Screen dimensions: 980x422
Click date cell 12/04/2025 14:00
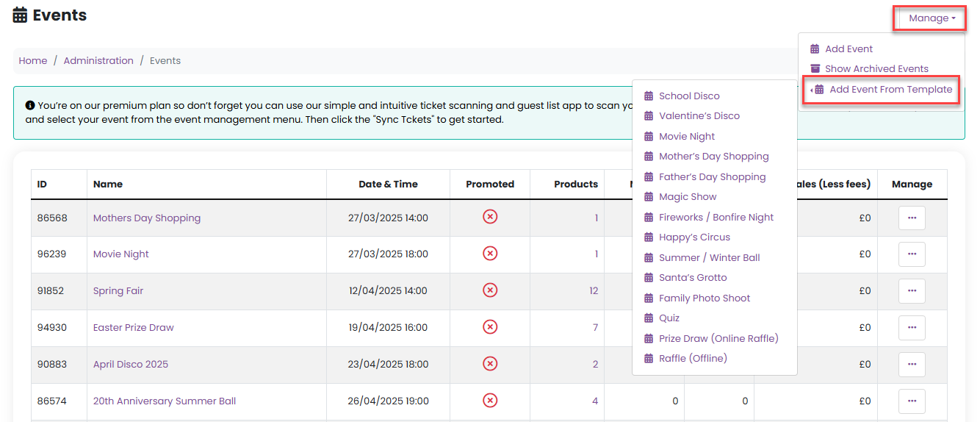click(388, 291)
